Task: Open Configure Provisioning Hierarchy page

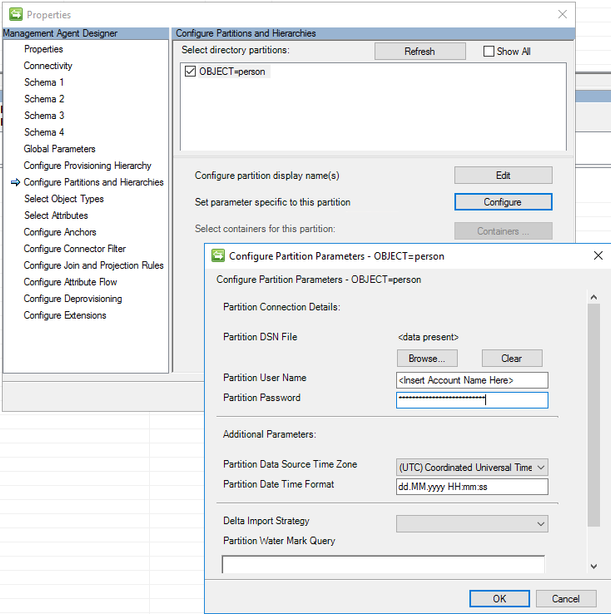Action: click(87, 165)
